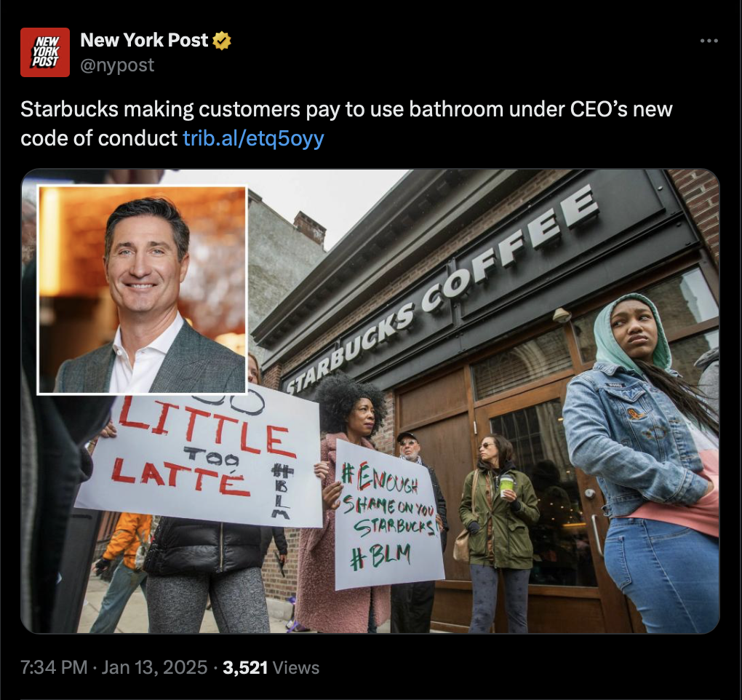
Task: Click the gold verified badge
Action: click(221, 41)
